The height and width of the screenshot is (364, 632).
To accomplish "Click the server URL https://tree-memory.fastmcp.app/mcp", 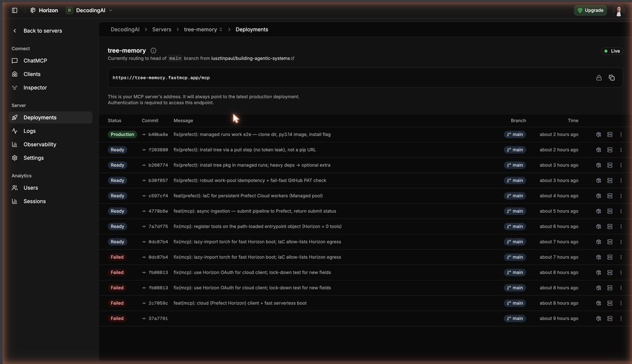I will coord(161,77).
